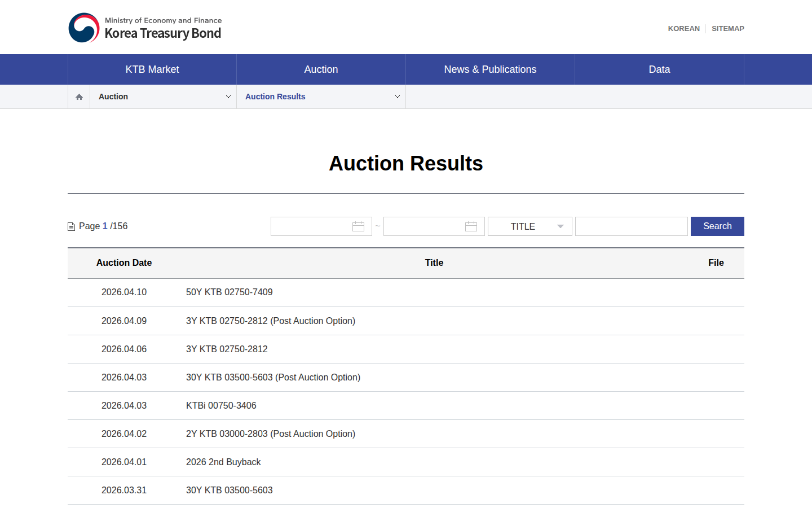Open the Data menu
812x508 pixels.
click(659, 69)
